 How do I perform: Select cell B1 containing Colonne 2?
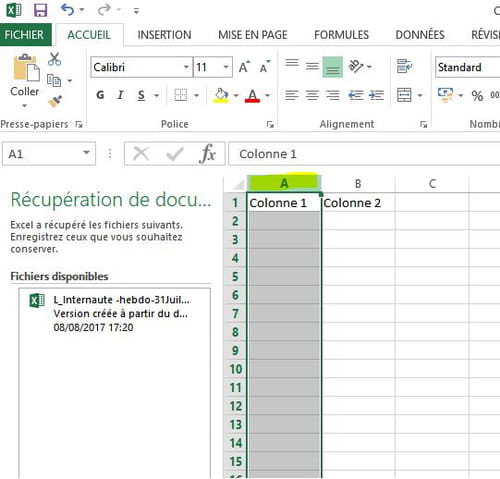point(358,202)
